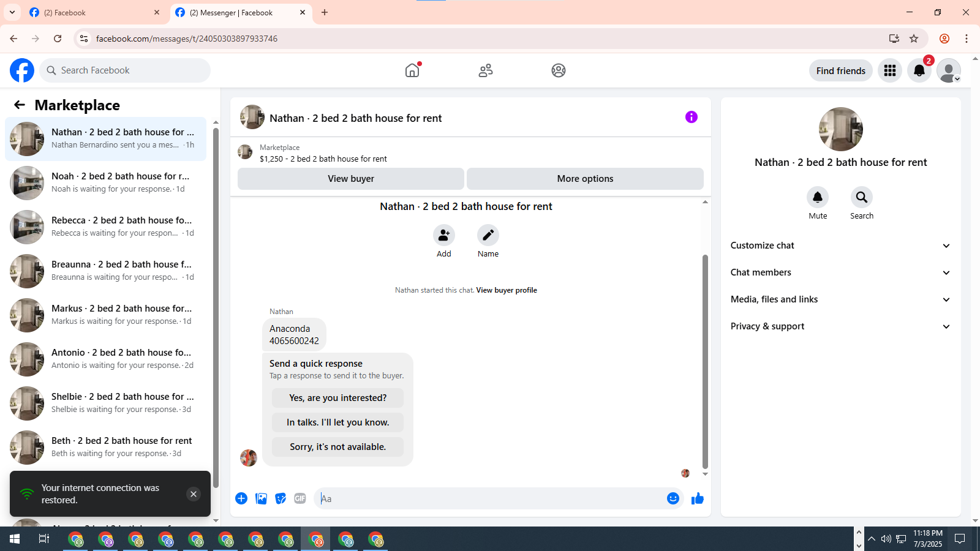Viewport: 980px width, 551px height.
Task: Open more actions plus icon in composer
Action: (241, 498)
